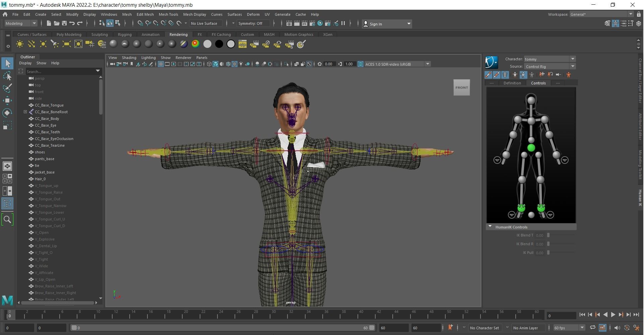Go to the end of playback range

point(636,315)
